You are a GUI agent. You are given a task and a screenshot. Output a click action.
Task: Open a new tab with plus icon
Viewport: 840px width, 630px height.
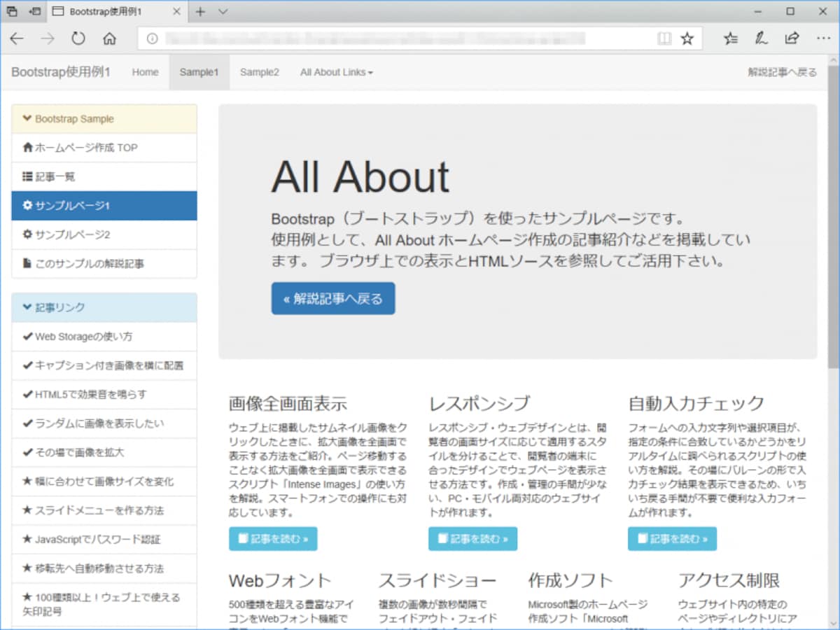coord(200,12)
